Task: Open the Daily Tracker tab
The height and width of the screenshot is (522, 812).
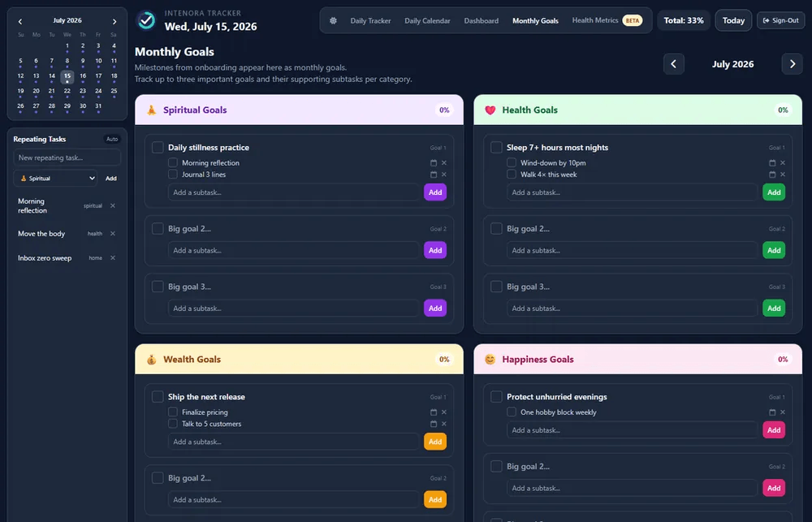Action: [370, 21]
